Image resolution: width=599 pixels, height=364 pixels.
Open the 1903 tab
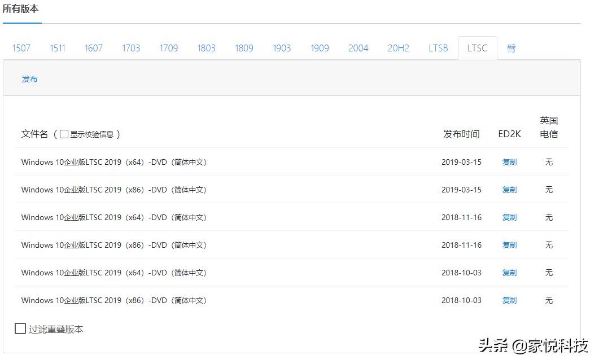282,48
